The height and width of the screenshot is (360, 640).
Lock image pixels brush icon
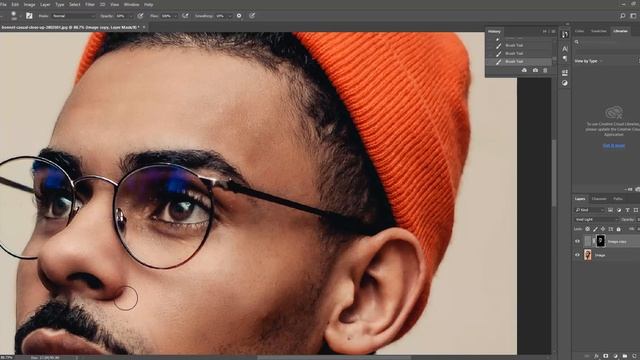(x=595, y=229)
